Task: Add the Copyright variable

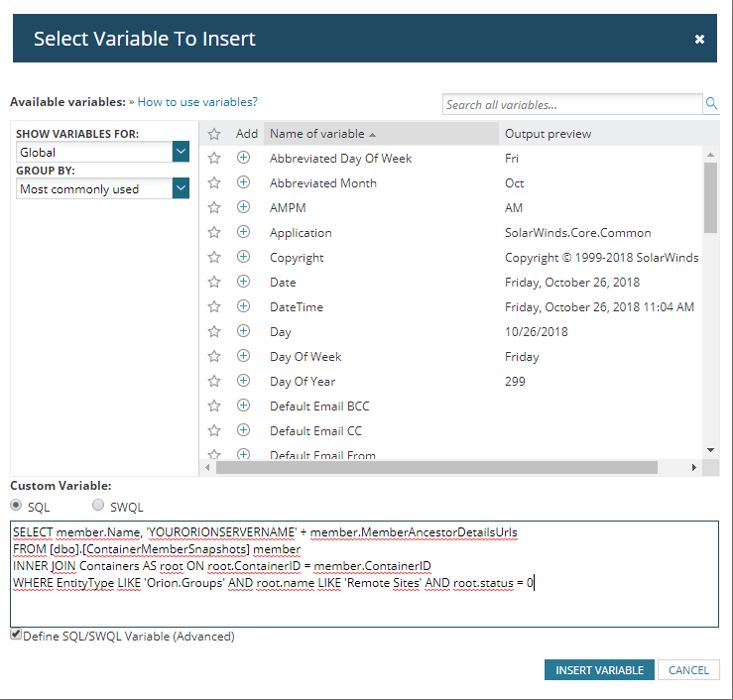Action: [x=243, y=257]
